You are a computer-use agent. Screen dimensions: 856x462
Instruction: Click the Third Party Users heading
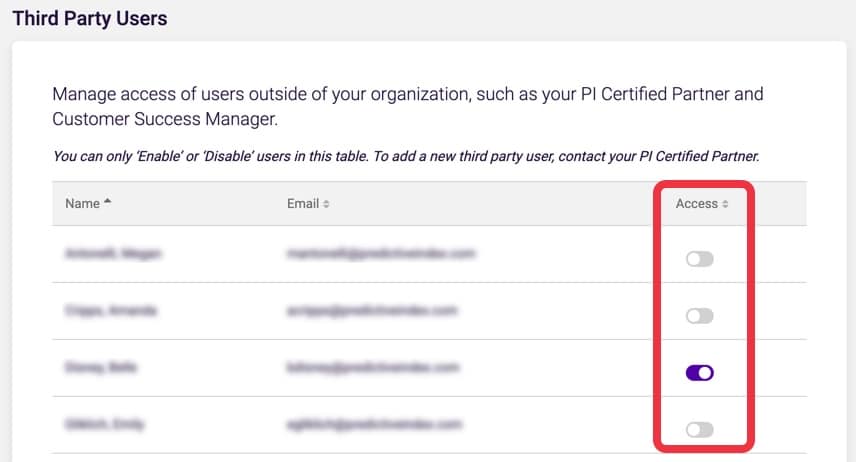pyautogui.click(x=90, y=19)
